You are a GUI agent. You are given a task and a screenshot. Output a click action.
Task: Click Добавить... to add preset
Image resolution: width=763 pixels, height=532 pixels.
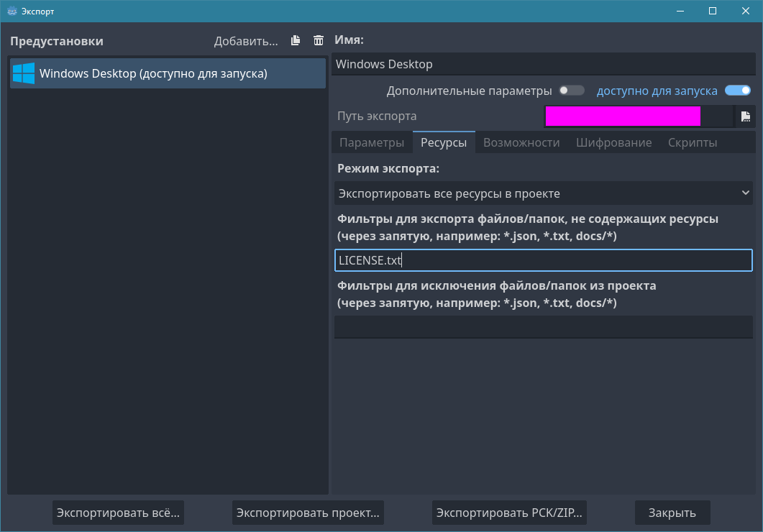point(246,41)
